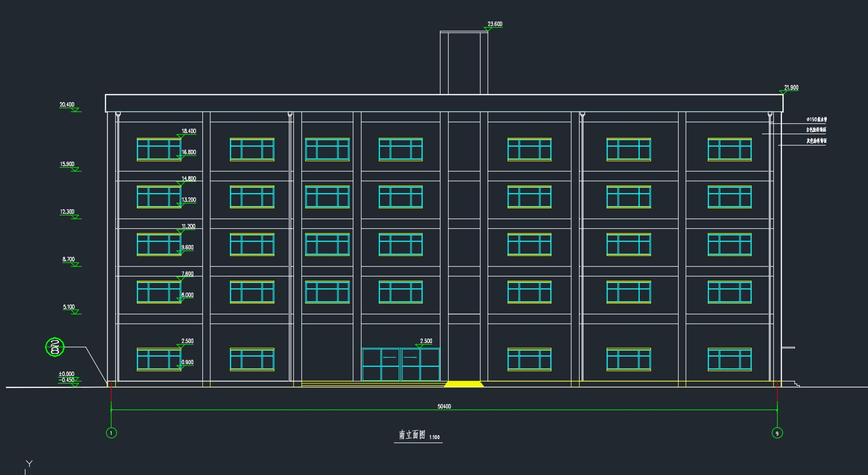Click the 5.100 floor elevation label
The height and width of the screenshot is (475, 868).
69,307
